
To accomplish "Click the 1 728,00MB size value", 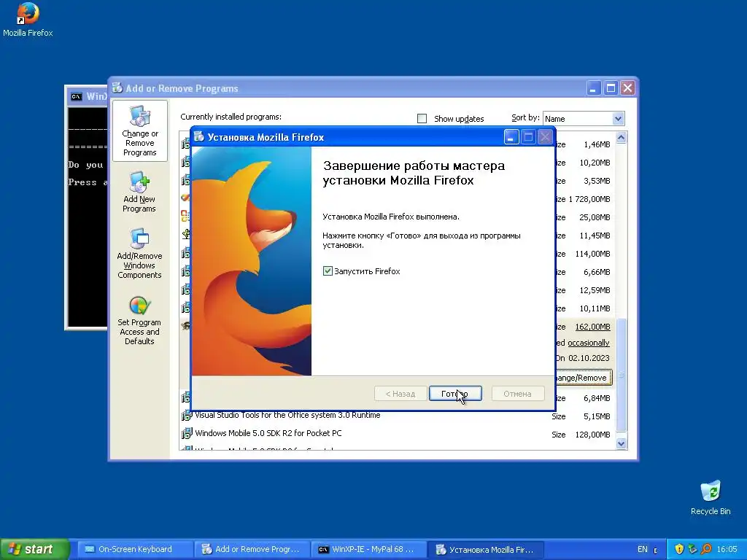I will tap(589, 199).
